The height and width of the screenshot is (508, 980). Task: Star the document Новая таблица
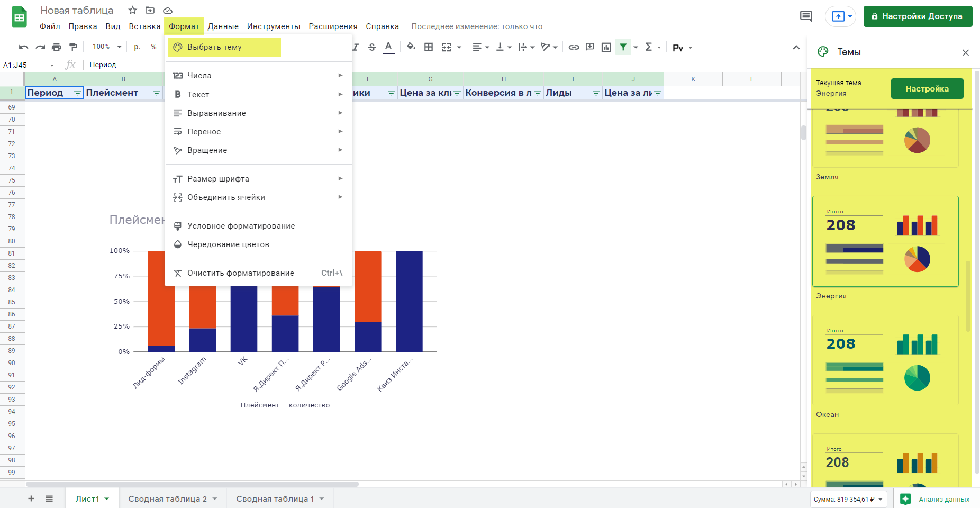133,11
